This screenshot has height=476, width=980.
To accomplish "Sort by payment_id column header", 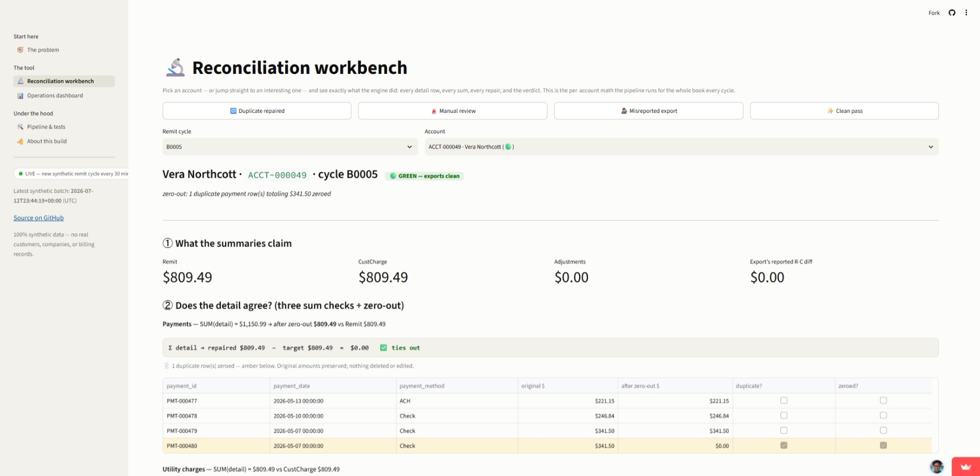I will [216, 386].
